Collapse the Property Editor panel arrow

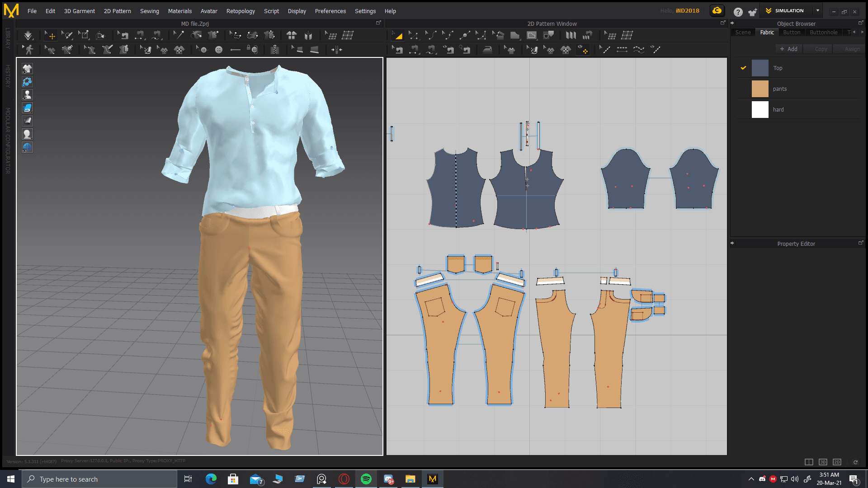(732, 244)
